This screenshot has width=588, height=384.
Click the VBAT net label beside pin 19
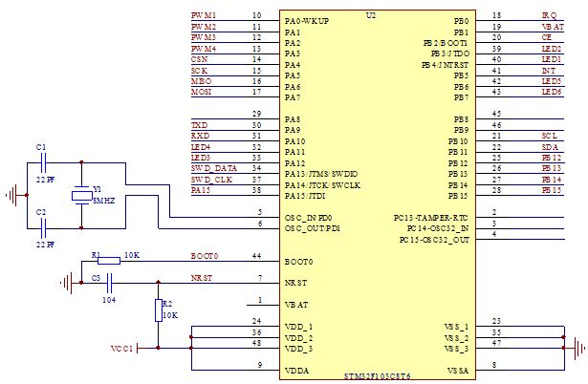point(553,27)
